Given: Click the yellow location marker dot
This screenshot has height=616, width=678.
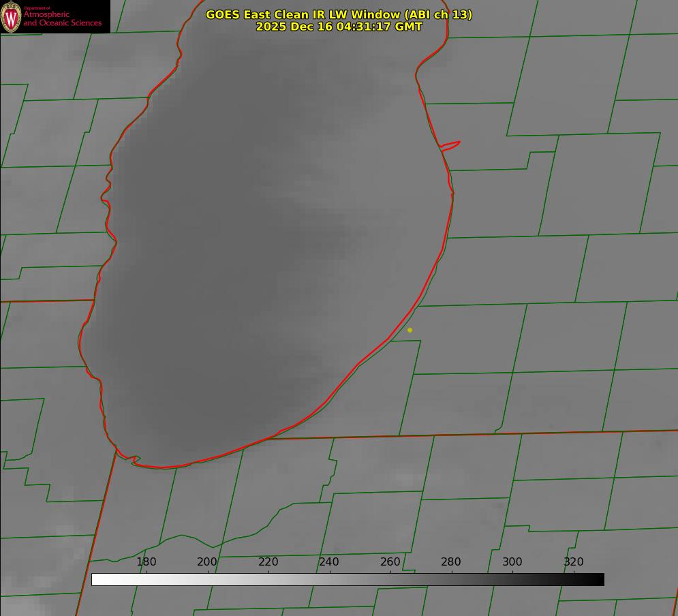Looking at the screenshot, I should click(x=410, y=330).
